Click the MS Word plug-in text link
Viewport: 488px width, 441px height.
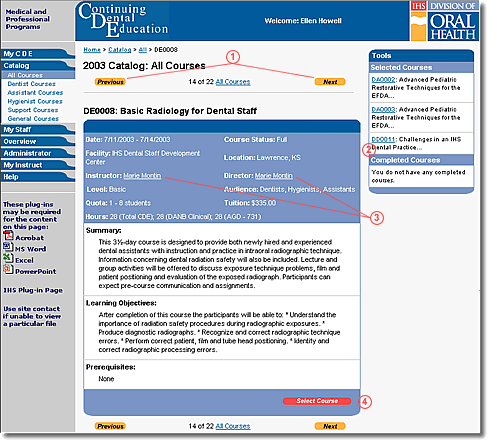30,249
